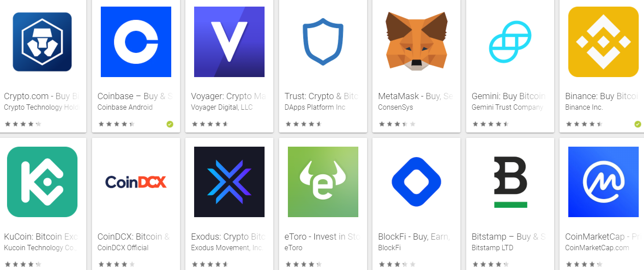Click the MetaMask fox icon
The image size is (644, 270).
pyautogui.click(x=416, y=41)
